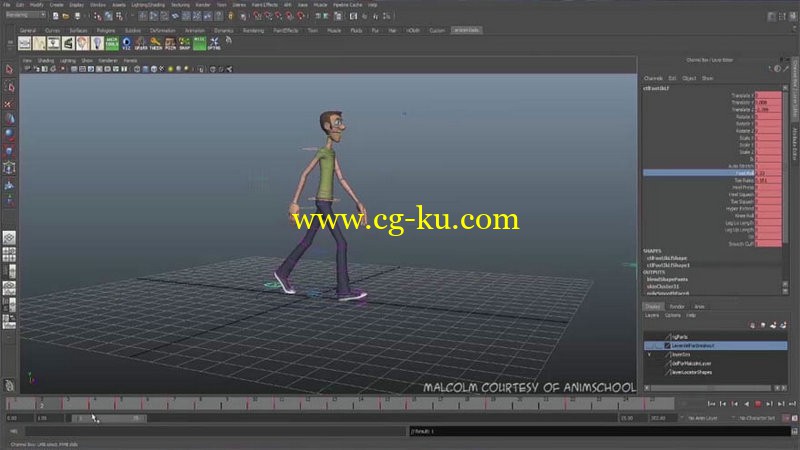Open animation preferences icon beside auto key
Viewport: 800px width, 450px height.
(794, 418)
